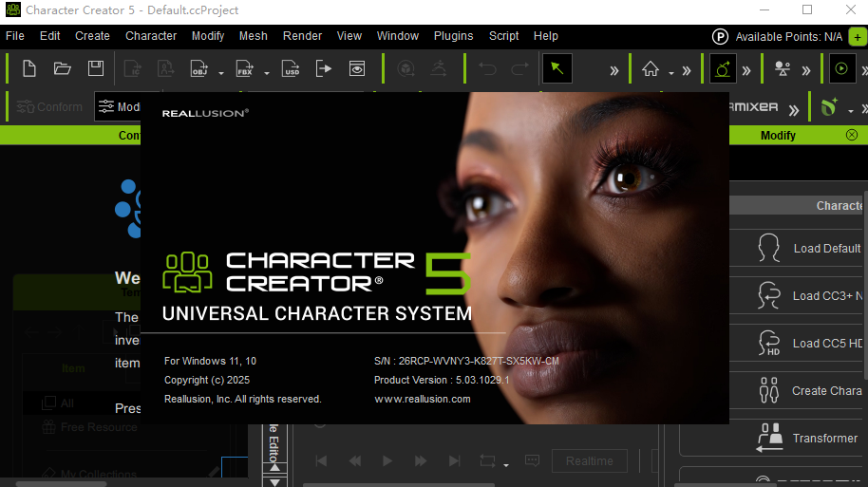Click the P points circle icon
The image size is (868, 487).
(x=720, y=36)
